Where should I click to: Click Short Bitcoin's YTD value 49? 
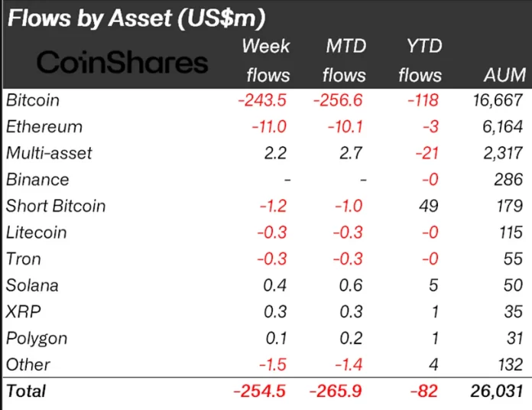point(430,206)
